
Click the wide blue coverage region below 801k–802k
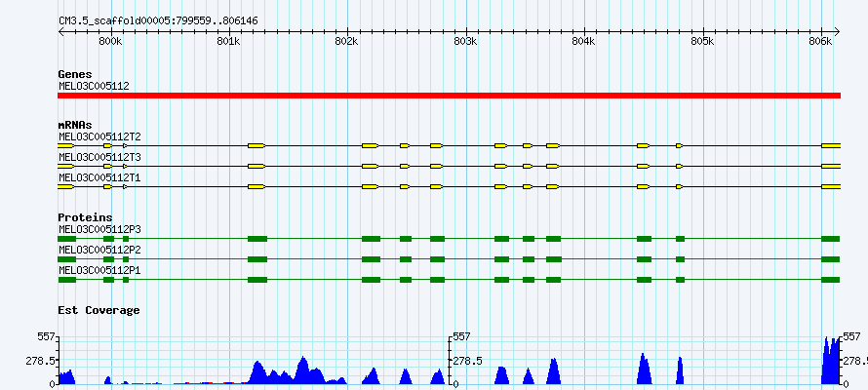pyautogui.click(x=297, y=371)
